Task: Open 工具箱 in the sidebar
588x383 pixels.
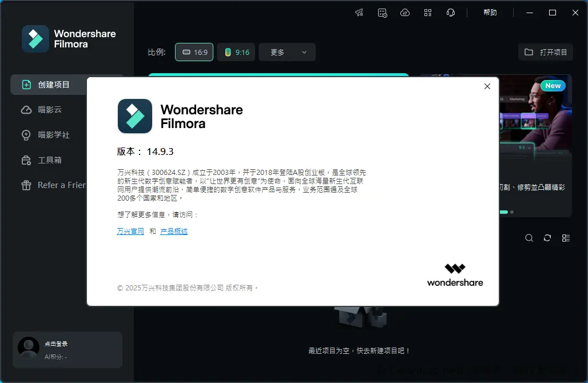Action: pyautogui.click(x=49, y=160)
